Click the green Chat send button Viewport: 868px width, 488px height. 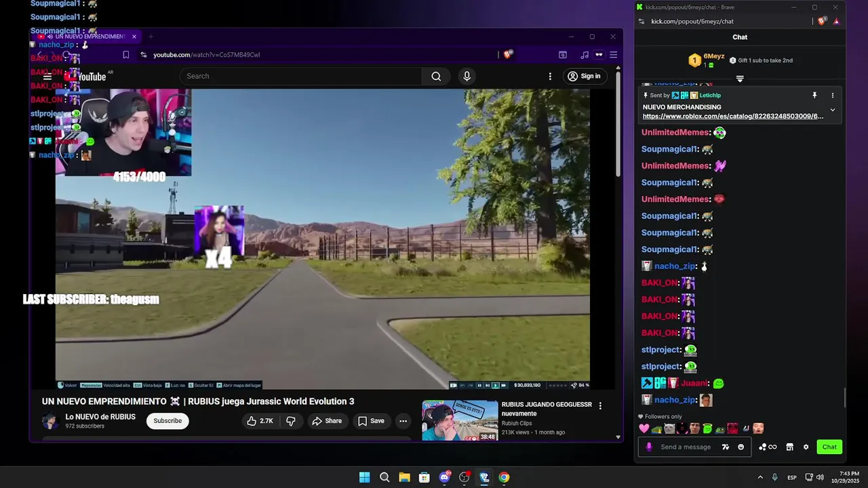pos(829,447)
